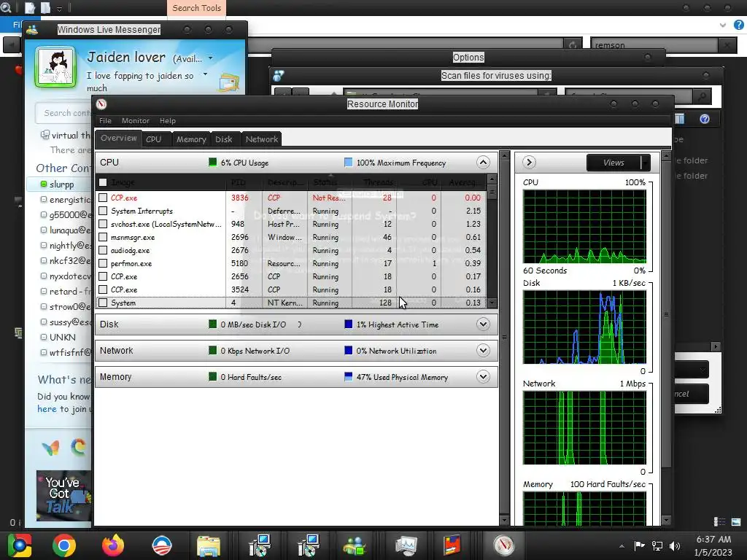This screenshot has width=747, height=560.
Task: Check the System Interrupts process checkbox
Action: point(103,211)
